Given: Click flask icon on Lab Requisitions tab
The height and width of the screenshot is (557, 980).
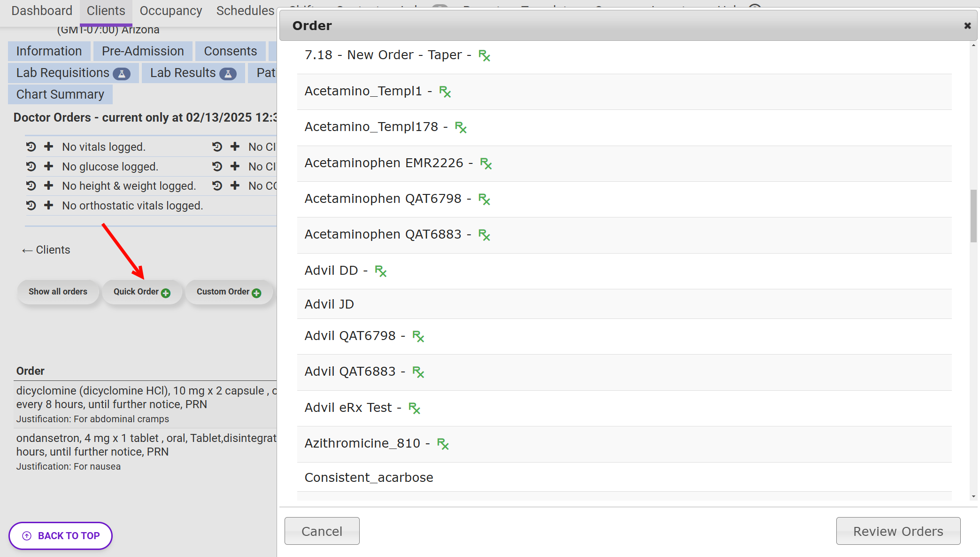Looking at the screenshot, I should 122,74.
